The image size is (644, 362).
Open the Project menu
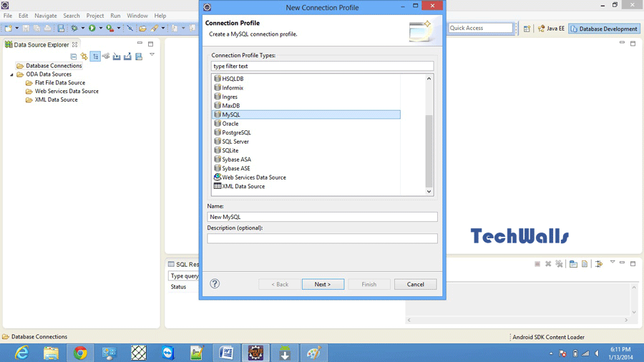95,16
